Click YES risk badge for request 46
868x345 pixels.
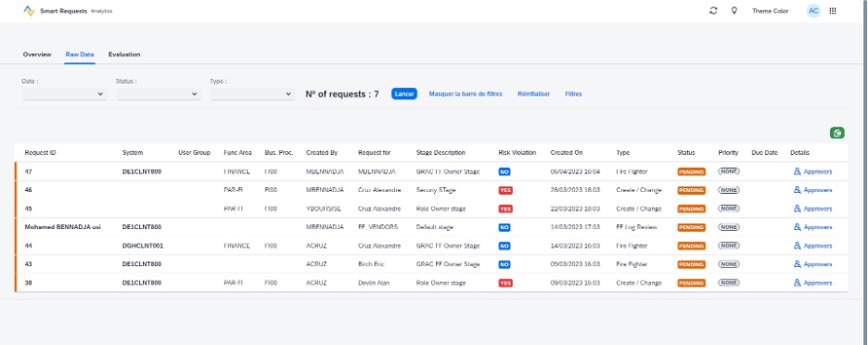pos(505,190)
